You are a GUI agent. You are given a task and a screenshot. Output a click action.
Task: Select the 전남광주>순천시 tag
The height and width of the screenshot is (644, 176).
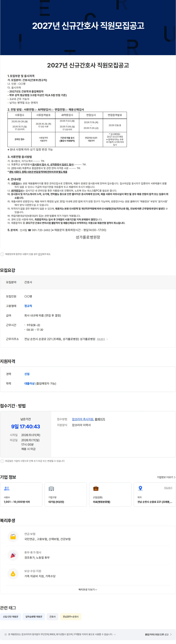tap(71, 616)
